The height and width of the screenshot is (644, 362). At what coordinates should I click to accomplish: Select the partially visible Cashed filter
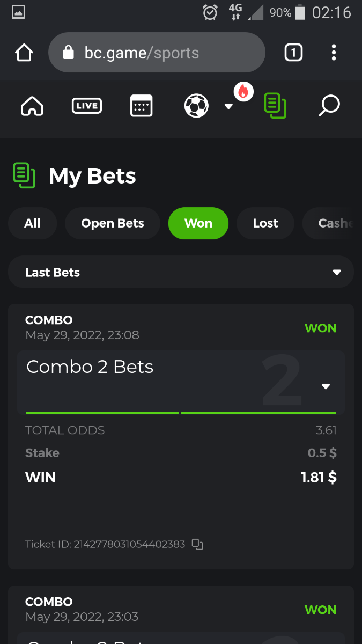[x=331, y=223]
